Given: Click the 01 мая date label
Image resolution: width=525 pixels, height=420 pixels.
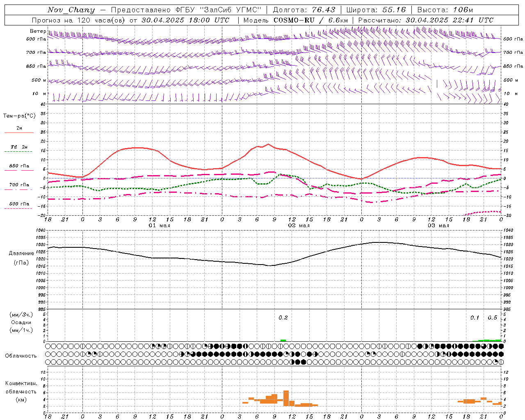Looking at the screenshot, I should click(x=159, y=226).
